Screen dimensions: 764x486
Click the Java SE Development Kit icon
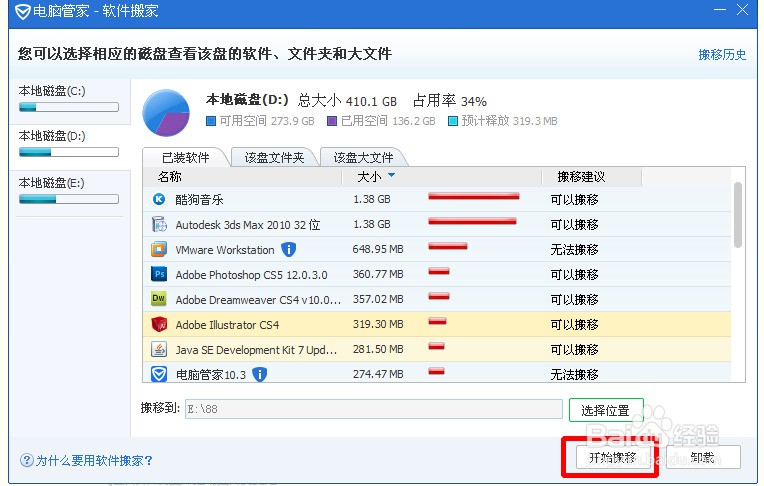click(158, 349)
